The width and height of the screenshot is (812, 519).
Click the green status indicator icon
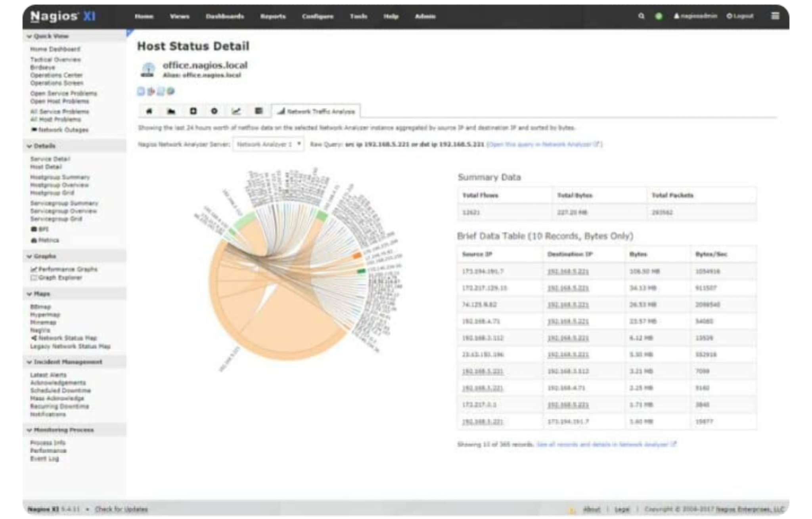pos(659,16)
